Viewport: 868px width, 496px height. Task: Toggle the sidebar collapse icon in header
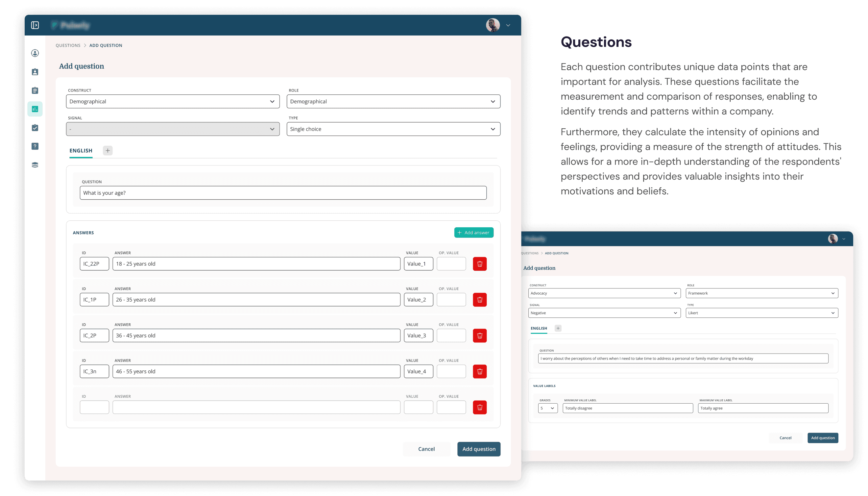point(35,25)
